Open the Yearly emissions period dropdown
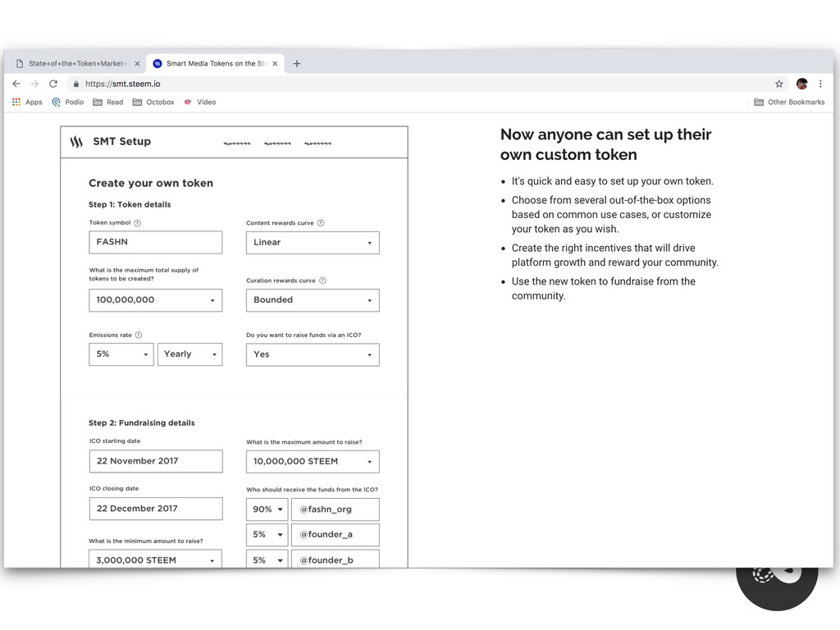 pos(189,354)
